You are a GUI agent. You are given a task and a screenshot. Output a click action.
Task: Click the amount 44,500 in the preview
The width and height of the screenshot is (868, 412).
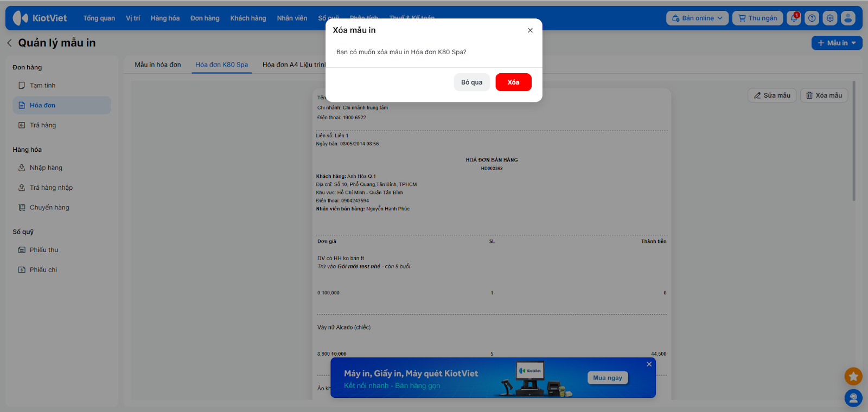pyautogui.click(x=659, y=354)
